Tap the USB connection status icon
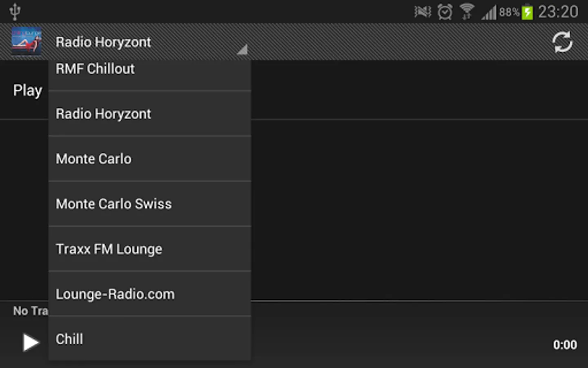This screenshot has width=588, height=368. pyautogui.click(x=15, y=11)
